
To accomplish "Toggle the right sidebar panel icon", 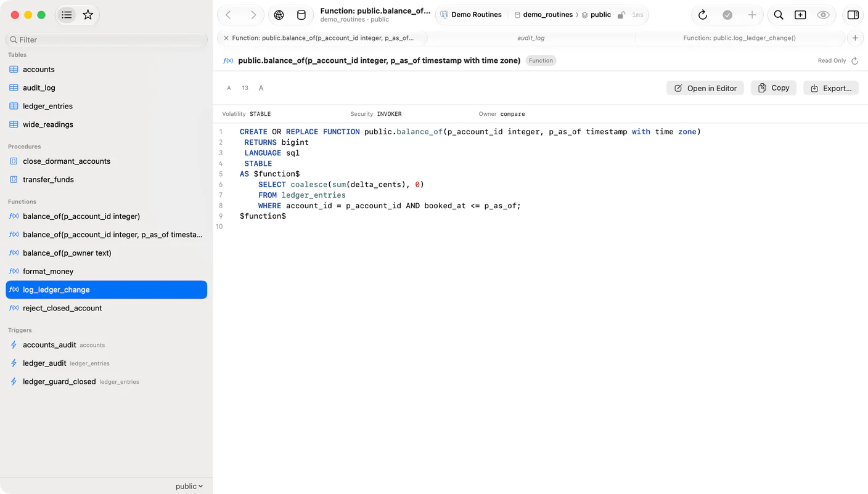I will [853, 15].
